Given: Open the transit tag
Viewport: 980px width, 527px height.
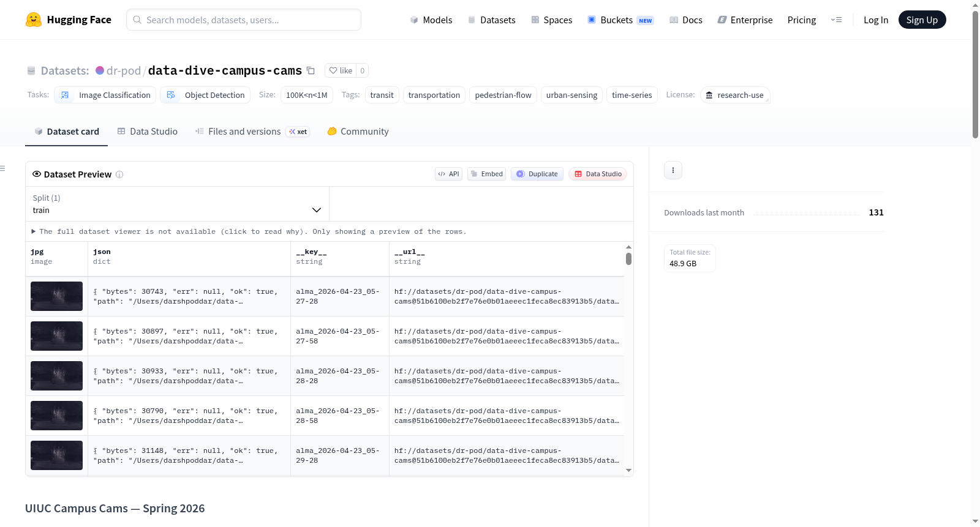Looking at the screenshot, I should coord(382,95).
